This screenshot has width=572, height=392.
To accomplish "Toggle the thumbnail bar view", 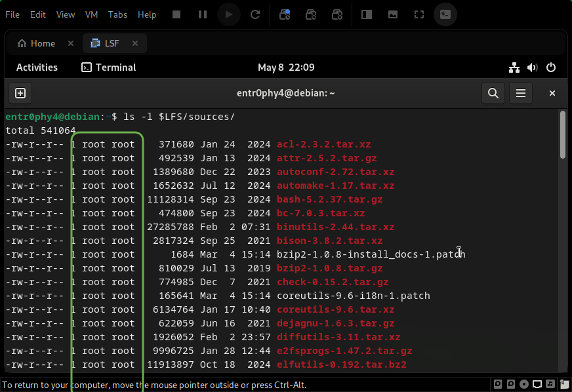I will pyautogui.click(x=393, y=14).
